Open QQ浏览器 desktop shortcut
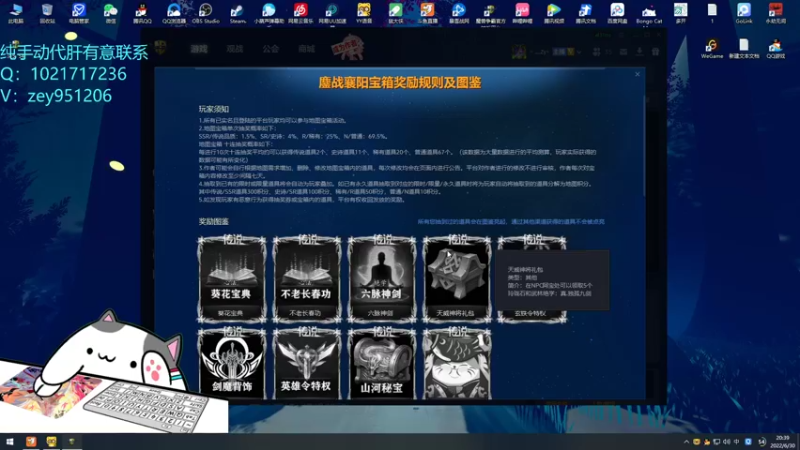The image size is (800, 450). (174, 13)
